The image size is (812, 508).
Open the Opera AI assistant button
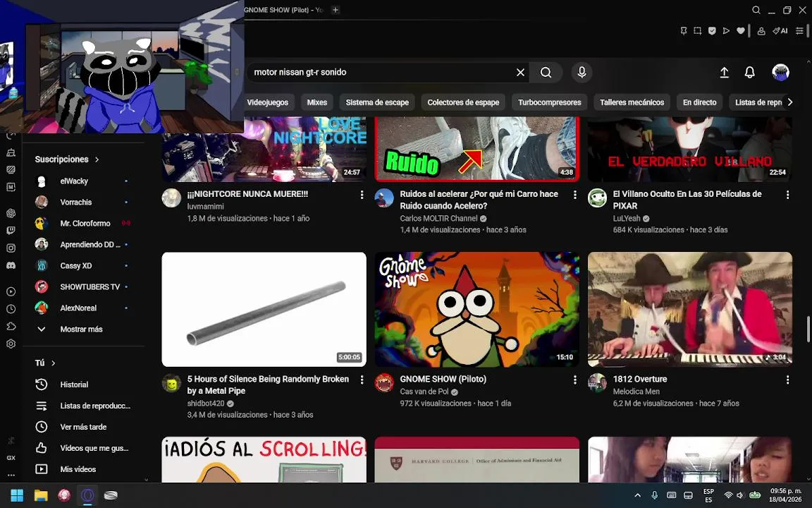click(780, 30)
